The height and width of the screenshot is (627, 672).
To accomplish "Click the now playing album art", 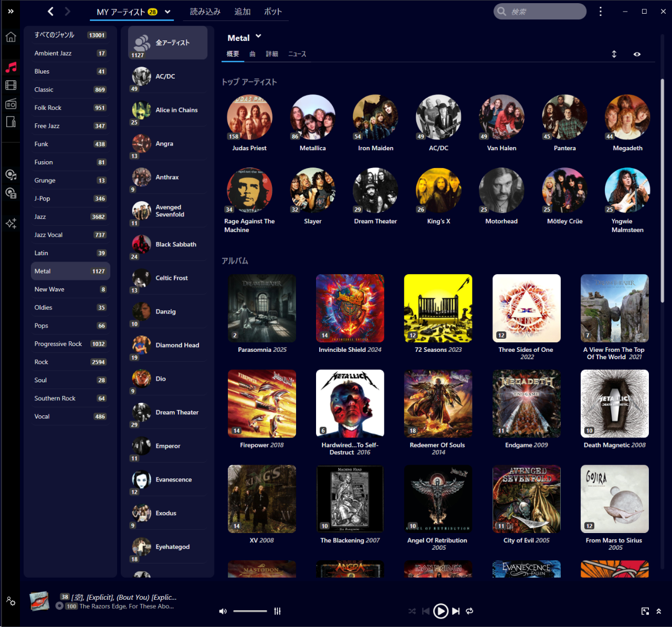I will coord(39,601).
